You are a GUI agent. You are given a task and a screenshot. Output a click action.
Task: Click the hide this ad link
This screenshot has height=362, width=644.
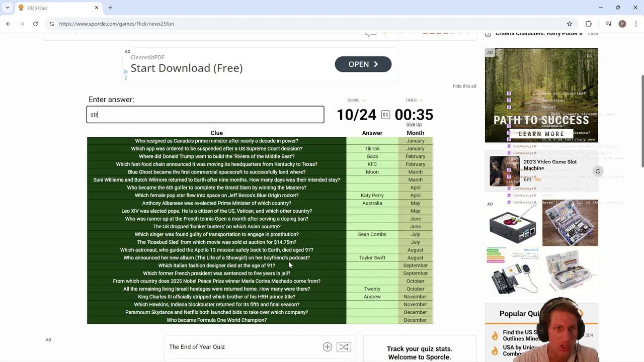coord(464,86)
